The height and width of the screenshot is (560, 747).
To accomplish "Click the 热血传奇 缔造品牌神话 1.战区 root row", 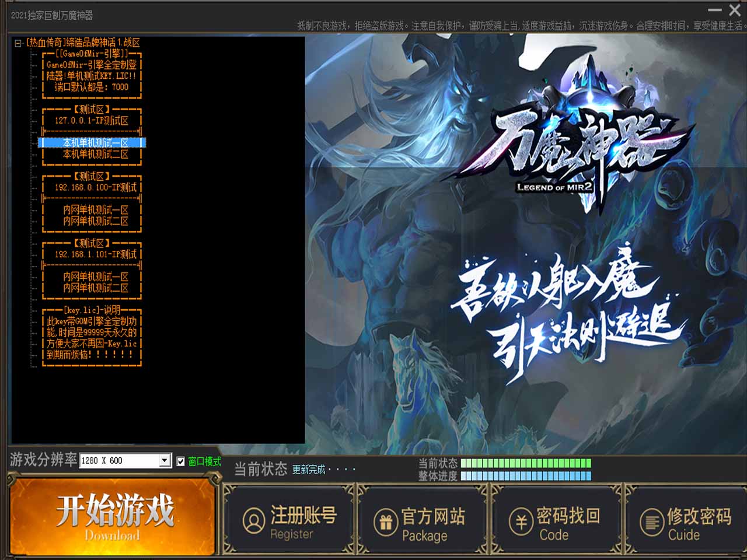I will tap(82, 43).
